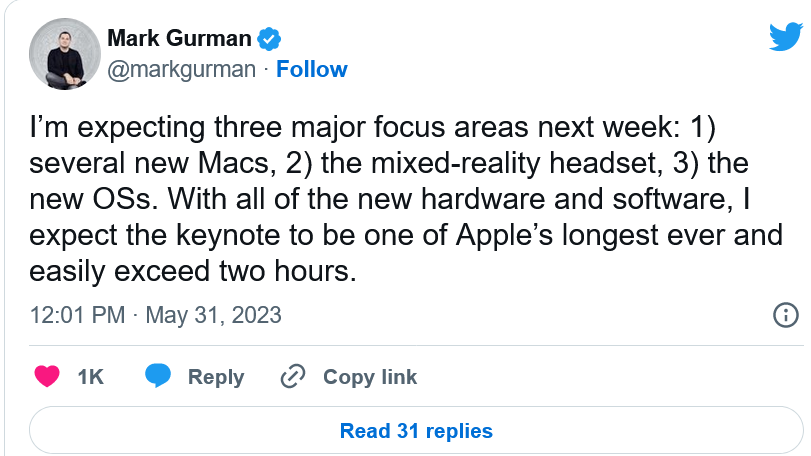Image resolution: width=811 pixels, height=456 pixels.
Task: Click the tweet text starting "I'm expecting"
Action: 400,129
